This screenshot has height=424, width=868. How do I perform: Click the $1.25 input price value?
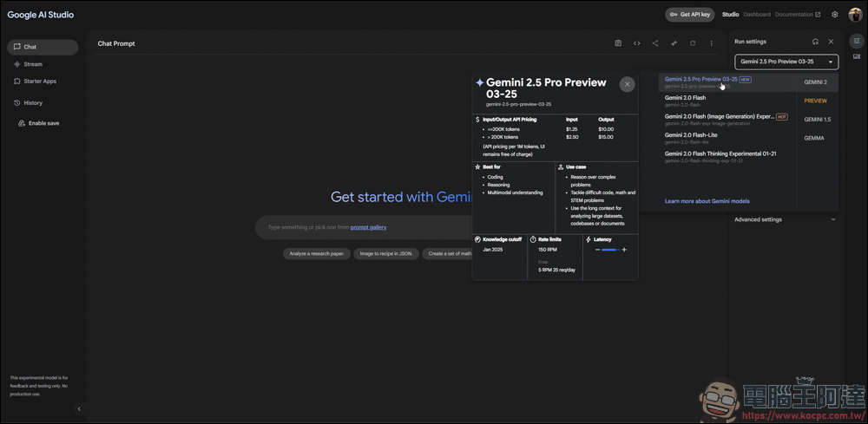pos(572,129)
